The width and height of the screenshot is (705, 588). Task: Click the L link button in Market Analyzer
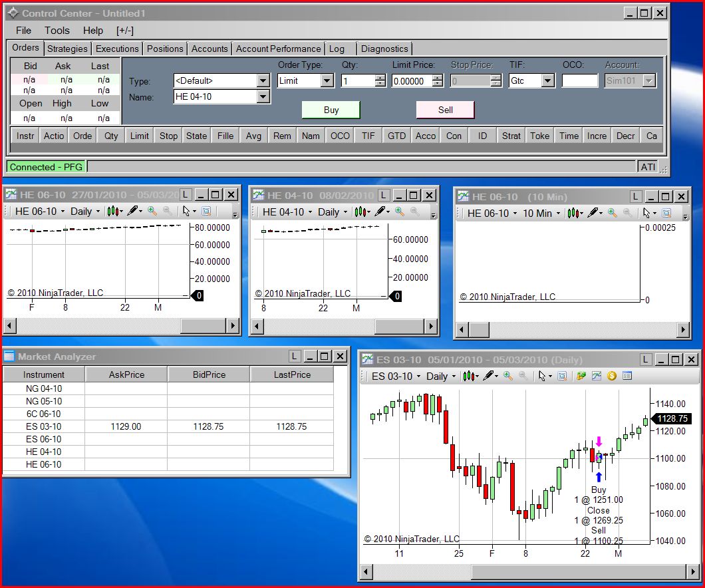tap(294, 357)
